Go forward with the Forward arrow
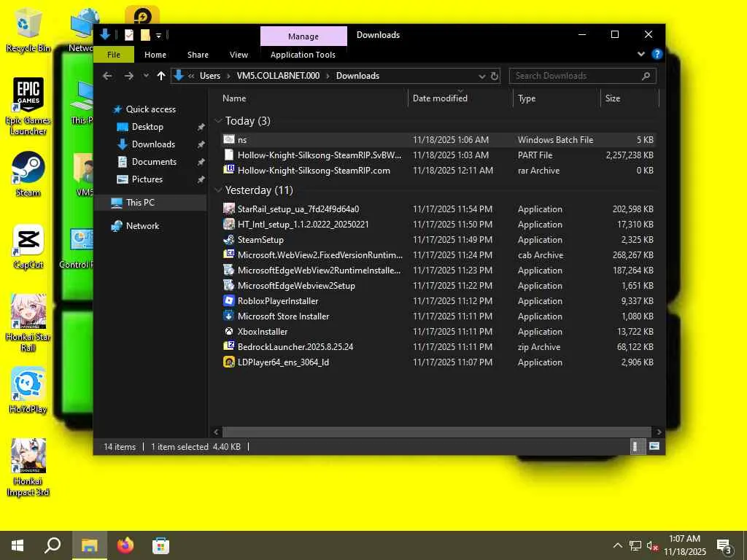This screenshot has height=560, width=747. pyautogui.click(x=128, y=76)
